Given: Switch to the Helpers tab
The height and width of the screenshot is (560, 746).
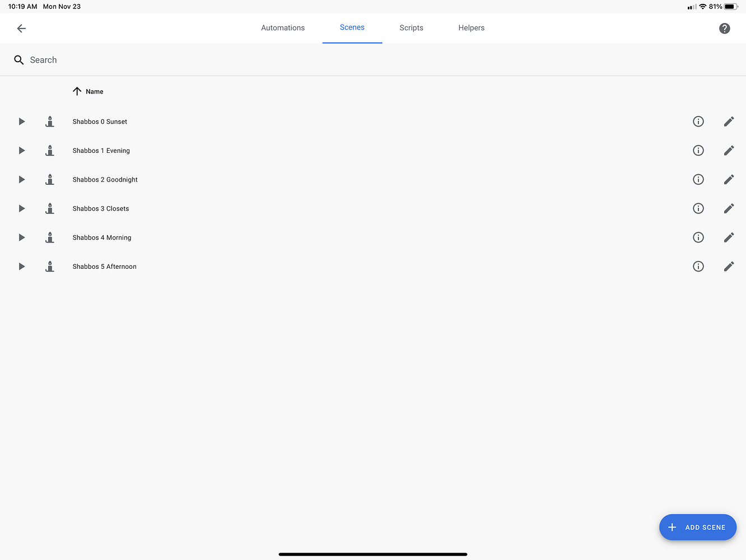Looking at the screenshot, I should [x=471, y=27].
